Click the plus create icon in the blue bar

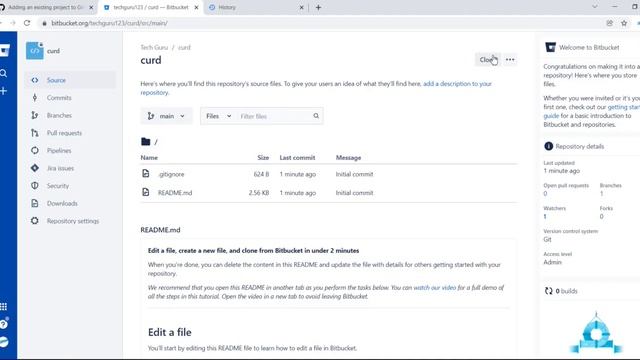[4, 91]
